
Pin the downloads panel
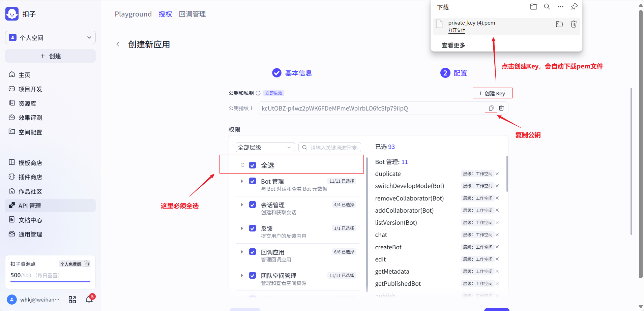pos(574,7)
